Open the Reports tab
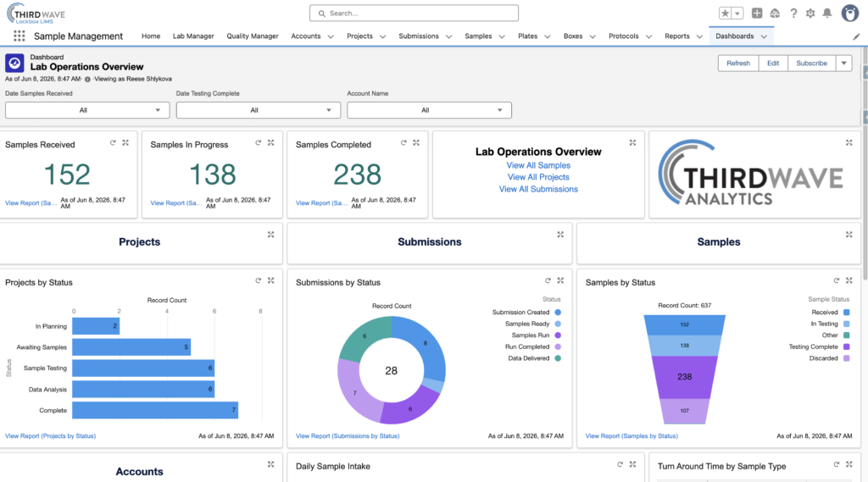Image resolution: width=868 pixels, height=482 pixels. pyautogui.click(x=677, y=36)
